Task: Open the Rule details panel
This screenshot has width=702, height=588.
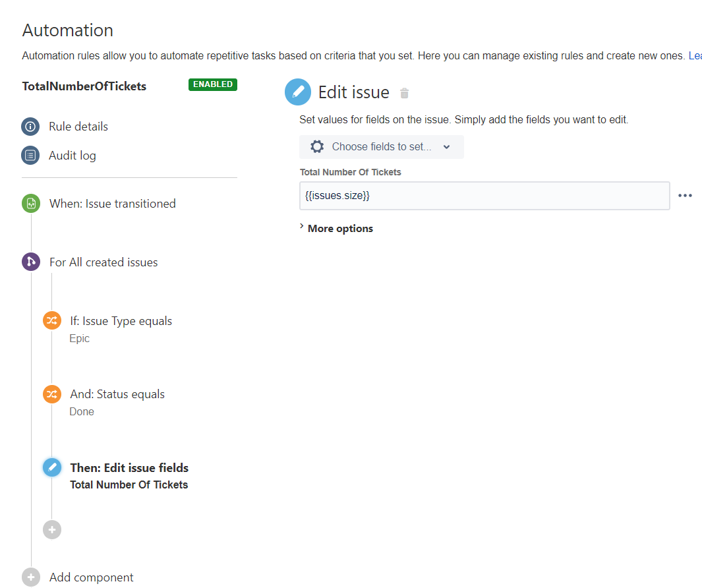Action: tap(78, 126)
